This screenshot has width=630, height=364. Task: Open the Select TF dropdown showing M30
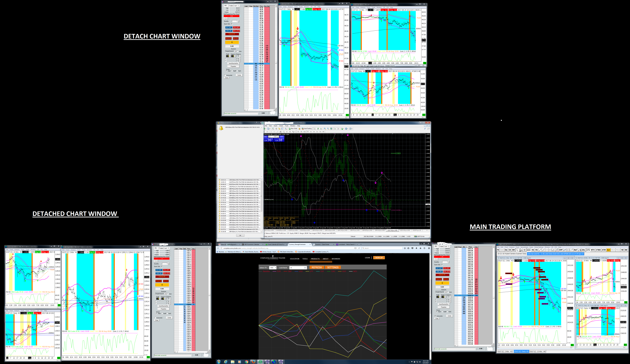coord(273,268)
